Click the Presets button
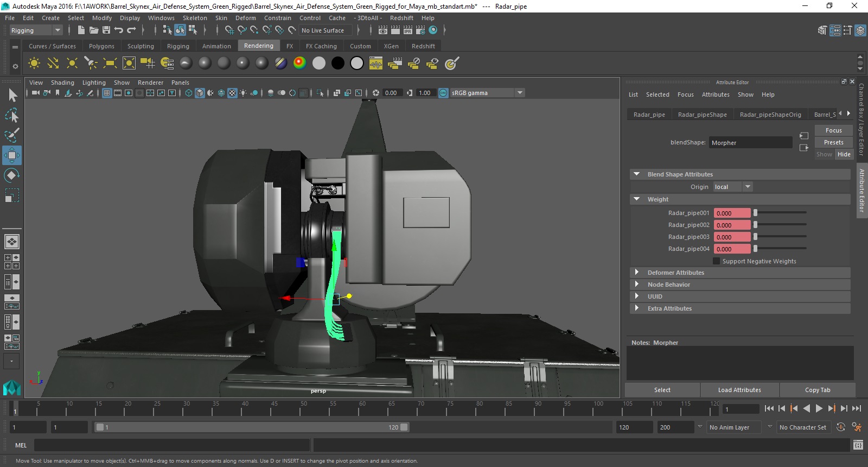The width and height of the screenshot is (868, 467). click(x=833, y=142)
